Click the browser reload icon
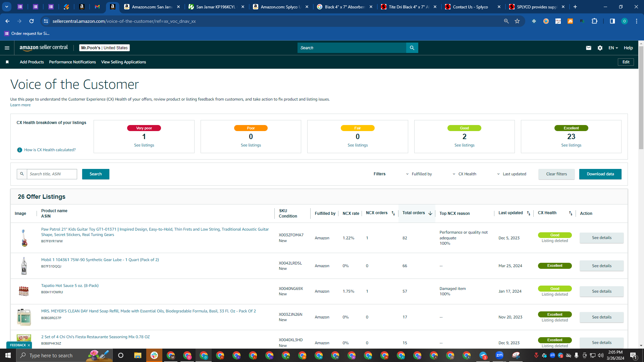The width and height of the screenshot is (644, 362). tap(32, 21)
